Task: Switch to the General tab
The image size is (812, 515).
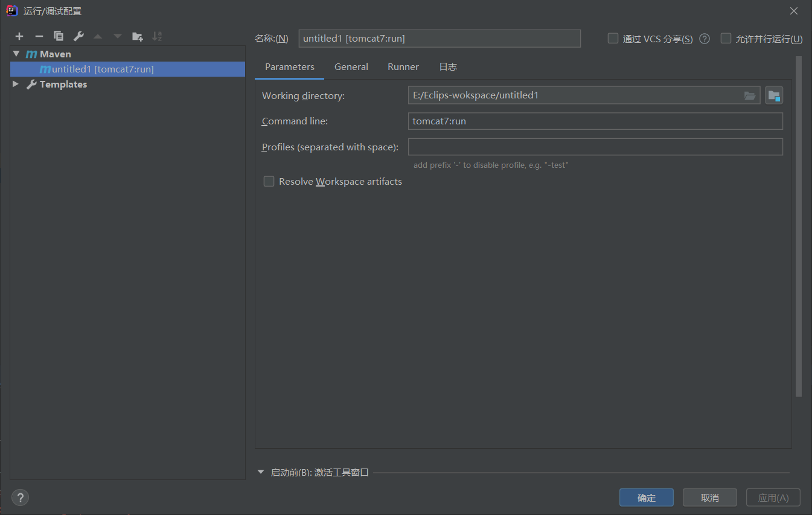Action: [351, 67]
